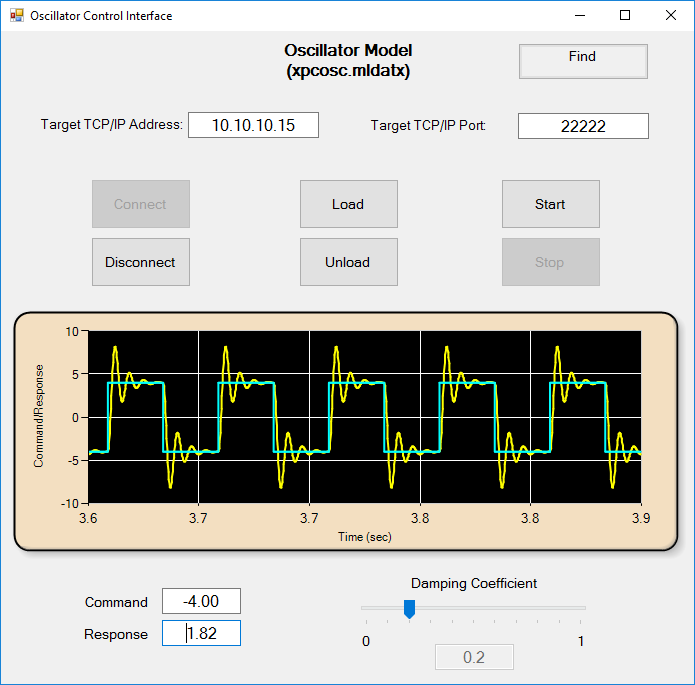Click the disabled Connect button
695x685 pixels.
pos(141,204)
